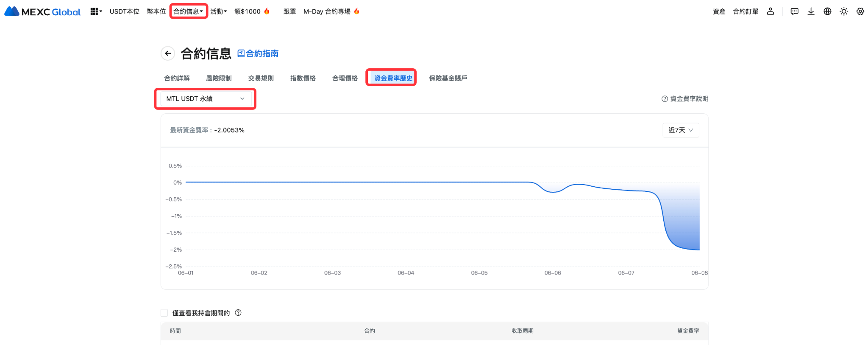Open the user account profile icon

point(771,11)
